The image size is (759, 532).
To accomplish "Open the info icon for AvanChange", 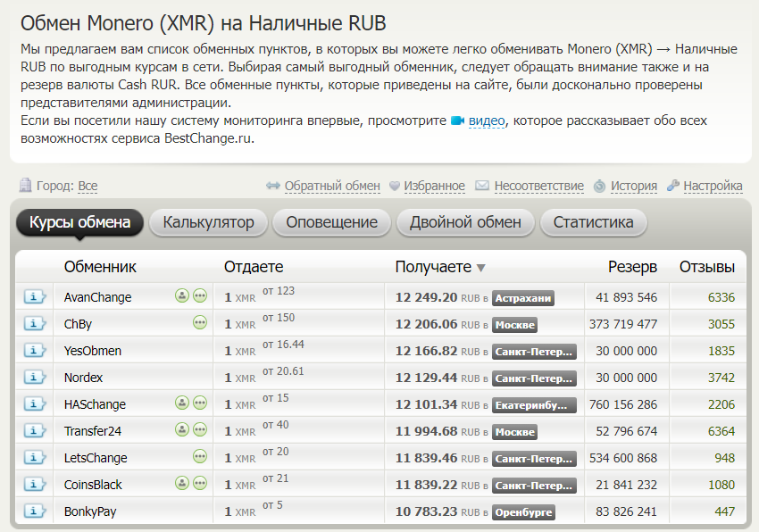I will pos(34,296).
